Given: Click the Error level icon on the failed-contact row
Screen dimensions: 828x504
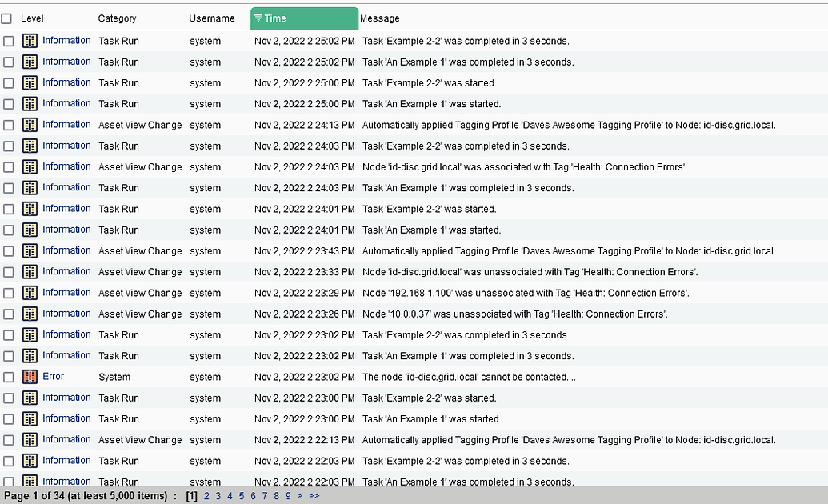Looking at the screenshot, I should 30,376.
